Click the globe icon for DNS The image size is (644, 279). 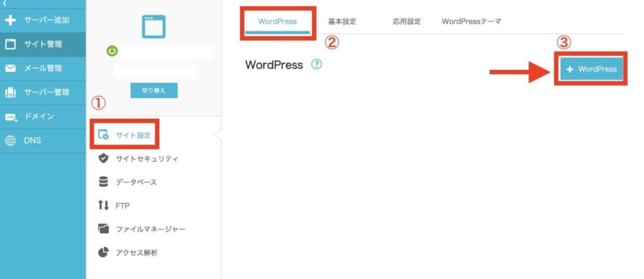(10, 141)
